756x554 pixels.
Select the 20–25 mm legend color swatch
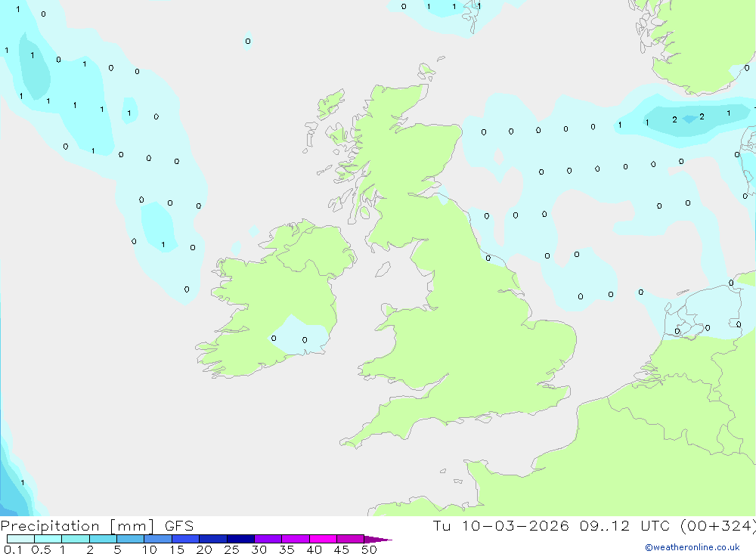click(x=213, y=539)
